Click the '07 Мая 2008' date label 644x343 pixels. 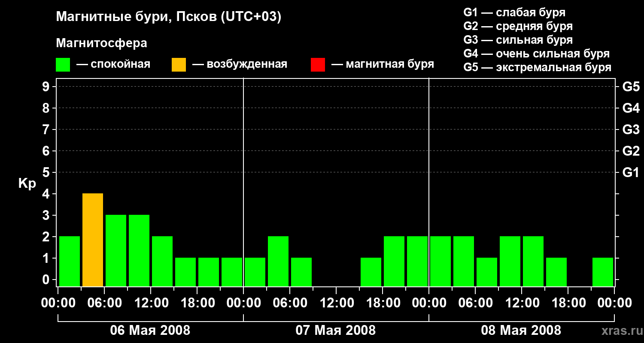point(336,330)
